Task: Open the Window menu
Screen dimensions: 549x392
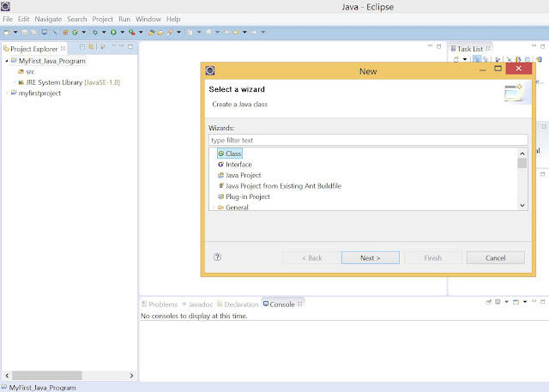Action: tap(148, 19)
